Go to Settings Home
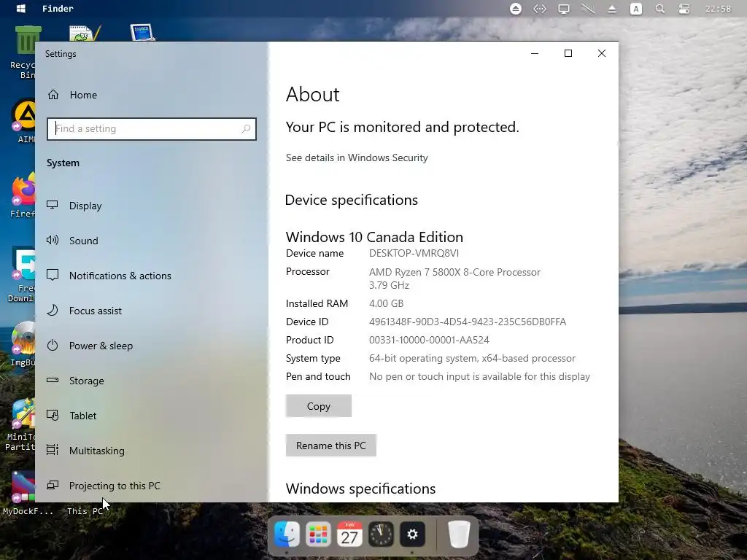This screenshot has width=747, height=560. click(x=83, y=95)
